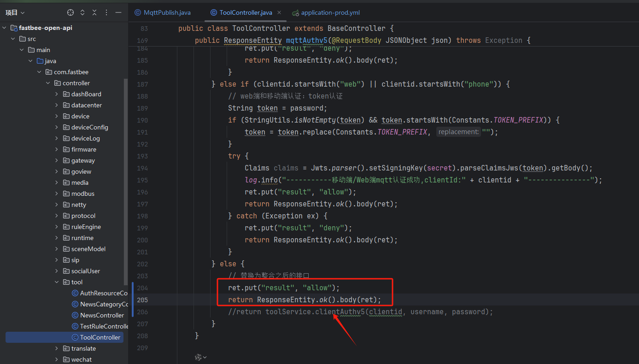
Task: Click the package icon beside sip
Action: coord(66,260)
